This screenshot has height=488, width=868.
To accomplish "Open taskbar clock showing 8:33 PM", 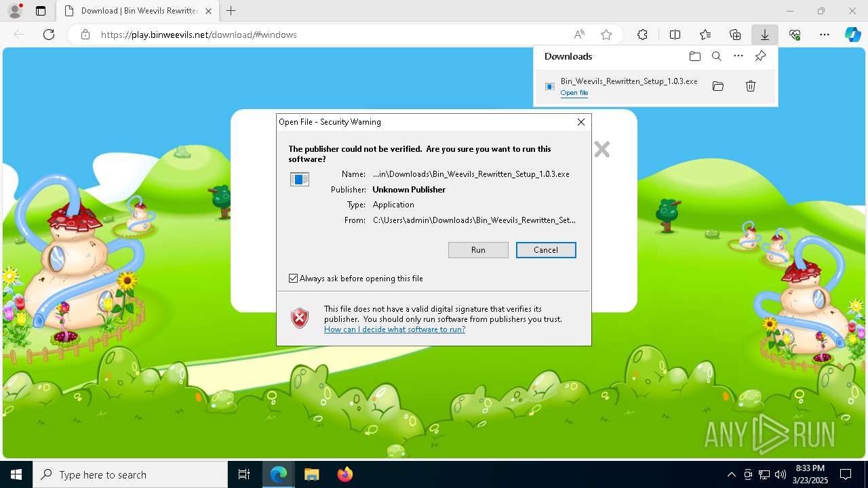I will [x=810, y=474].
